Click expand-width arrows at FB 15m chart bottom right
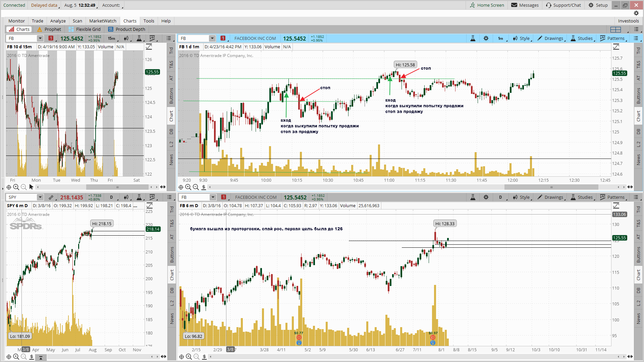Viewport: 644px width, 362px height. 163,187
